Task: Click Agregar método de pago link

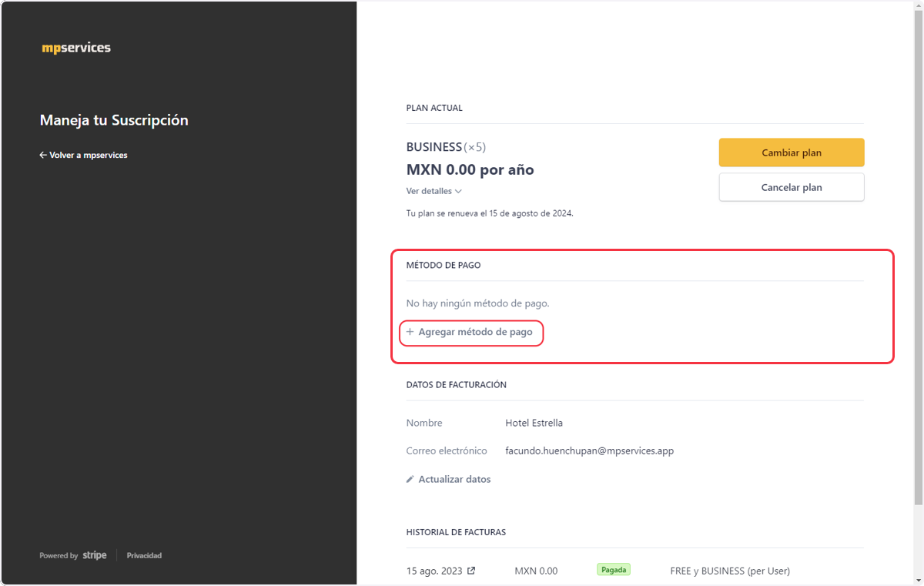Action: [x=470, y=332]
